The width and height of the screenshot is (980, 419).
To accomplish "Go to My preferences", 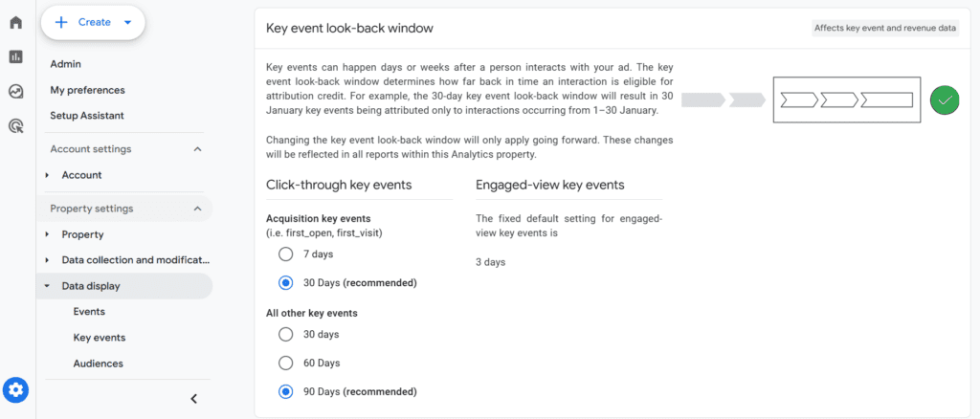I will [87, 90].
